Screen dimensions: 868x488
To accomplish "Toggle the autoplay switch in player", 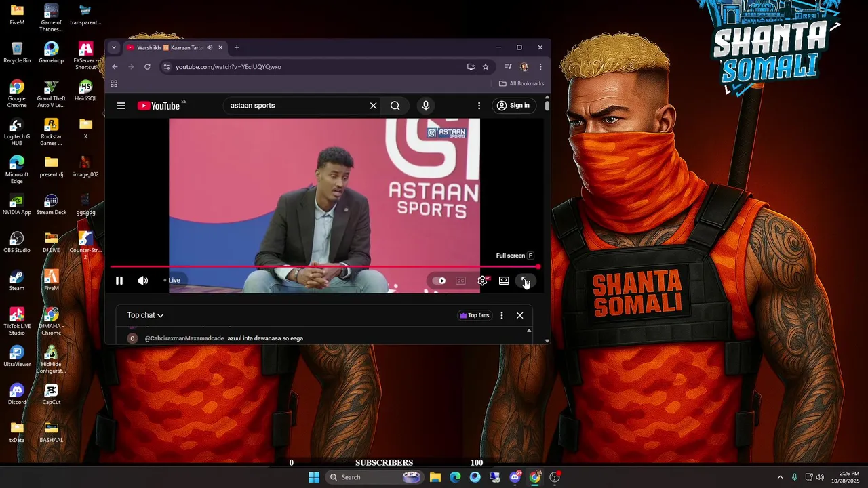I will click(x=440, y=281).
